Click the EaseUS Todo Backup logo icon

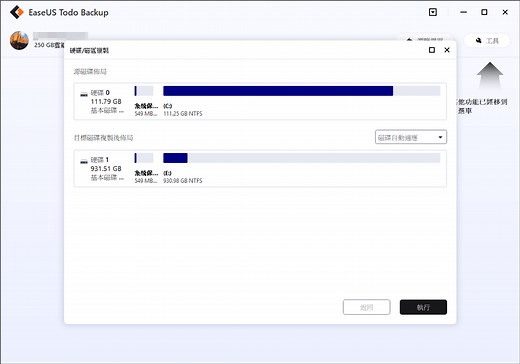pos(17,12)
